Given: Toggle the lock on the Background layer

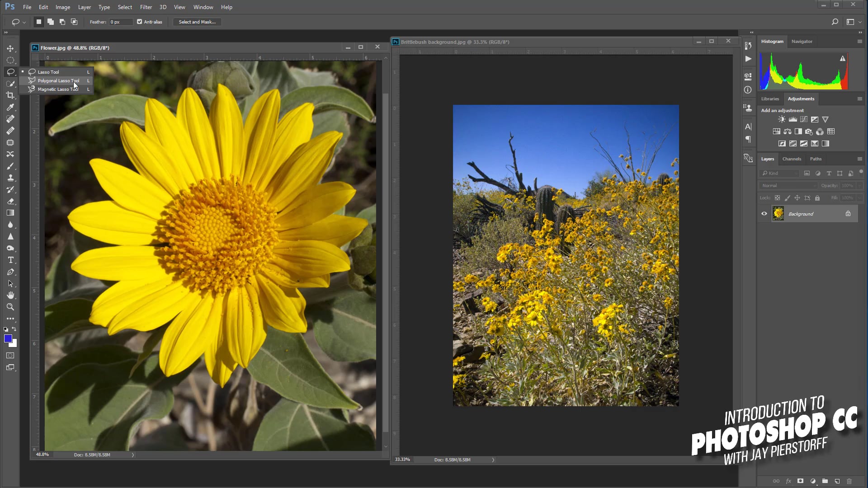Looking at the screenshot, I should [849, 213].
